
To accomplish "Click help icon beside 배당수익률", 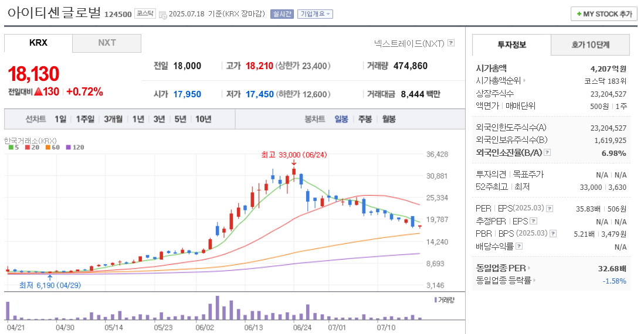I will (x=519, y=246).
